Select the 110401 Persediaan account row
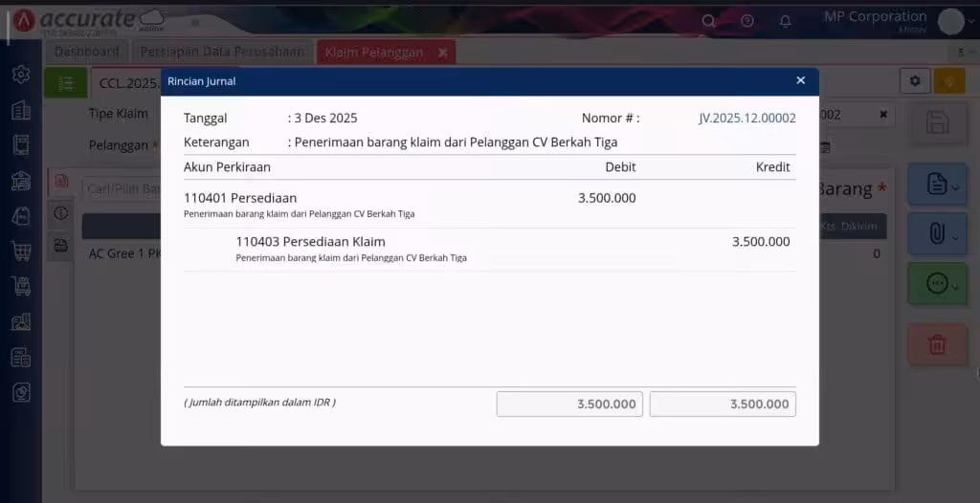Screen dimensions: 980x503 coord(489,205)
